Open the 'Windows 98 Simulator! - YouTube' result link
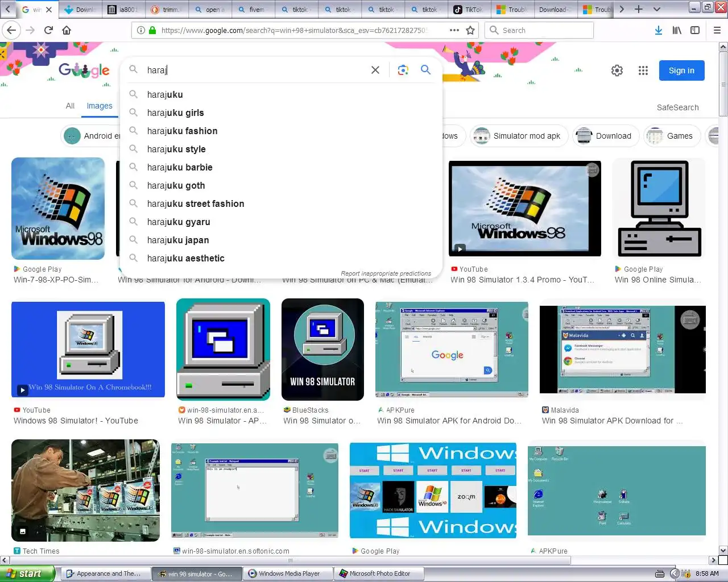The height and width of the screenshot is (582, 728). 76,421
